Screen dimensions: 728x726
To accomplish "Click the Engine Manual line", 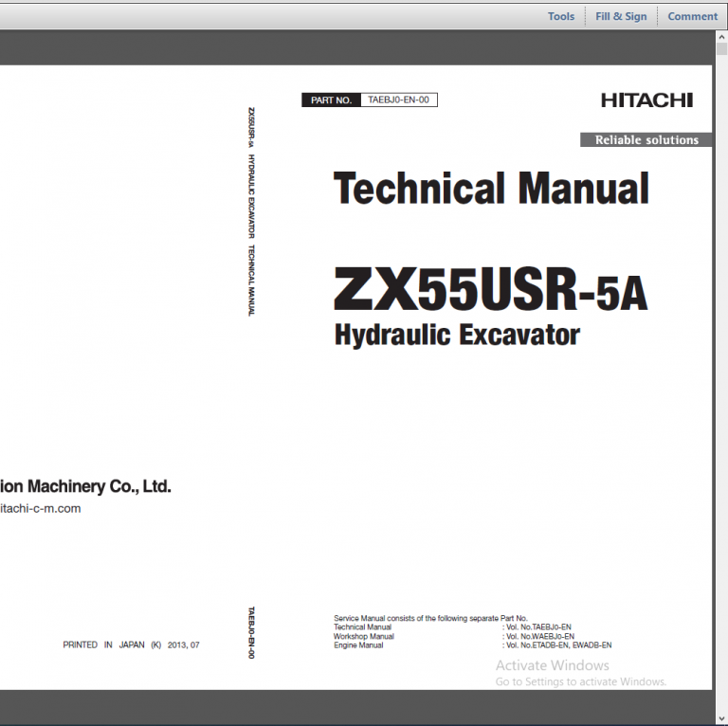I will 358,645.
